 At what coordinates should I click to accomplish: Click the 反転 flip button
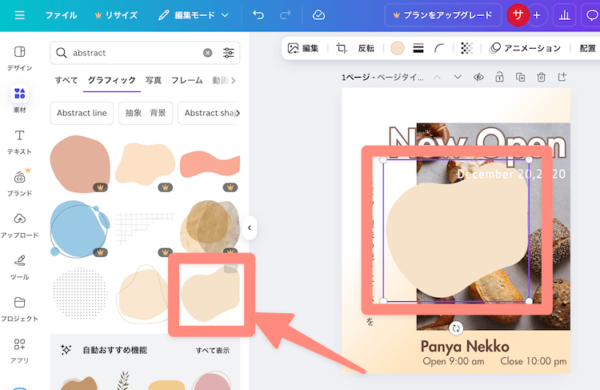[x=366, y=48]
